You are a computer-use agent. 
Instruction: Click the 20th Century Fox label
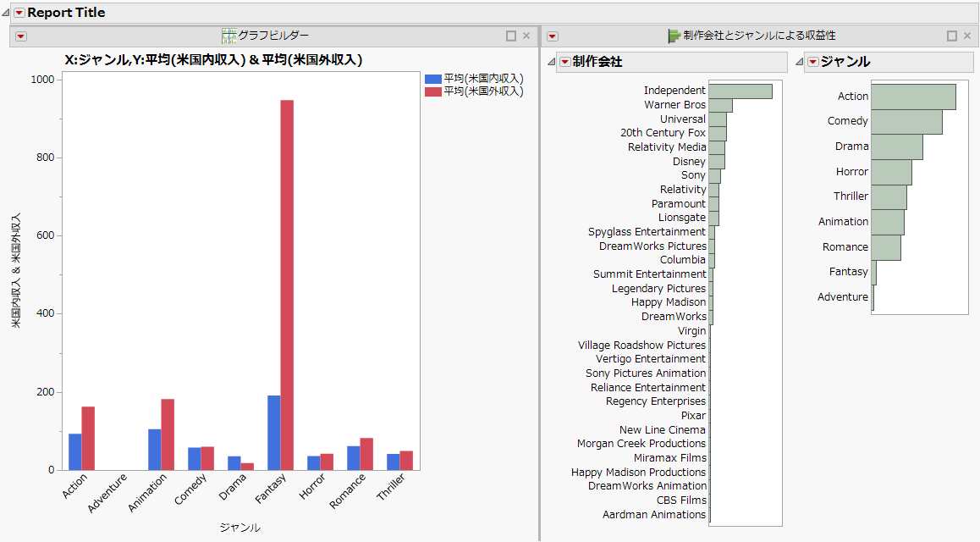click(x=663, y=132)
